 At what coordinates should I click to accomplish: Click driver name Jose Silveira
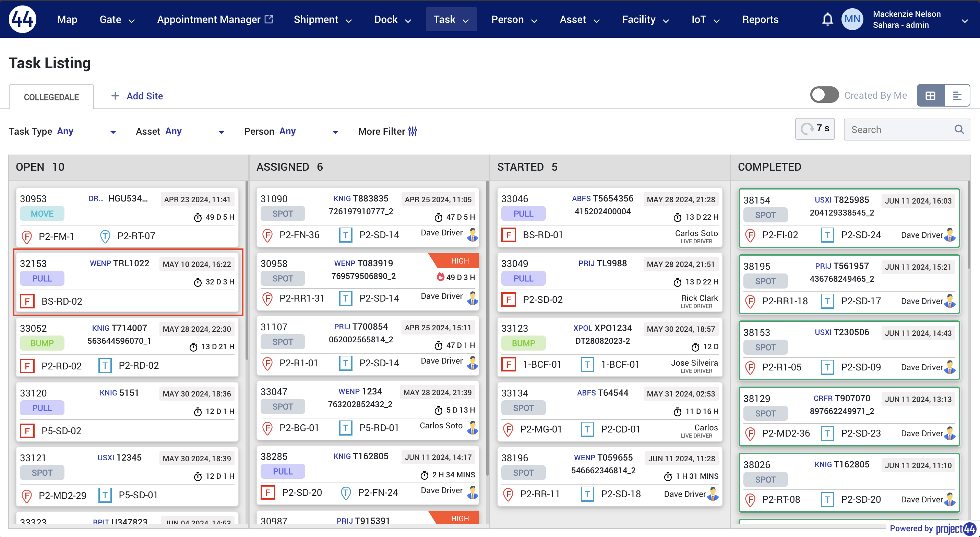[694, 363]
